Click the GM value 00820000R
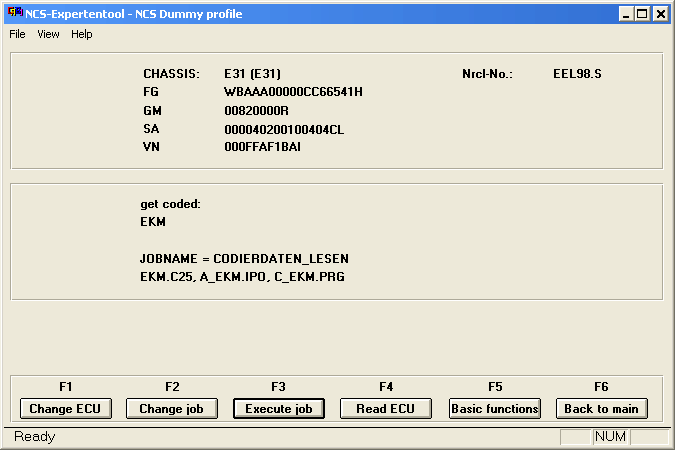The image size is (675, 450). pyautogui.click(x=256, y=111)
